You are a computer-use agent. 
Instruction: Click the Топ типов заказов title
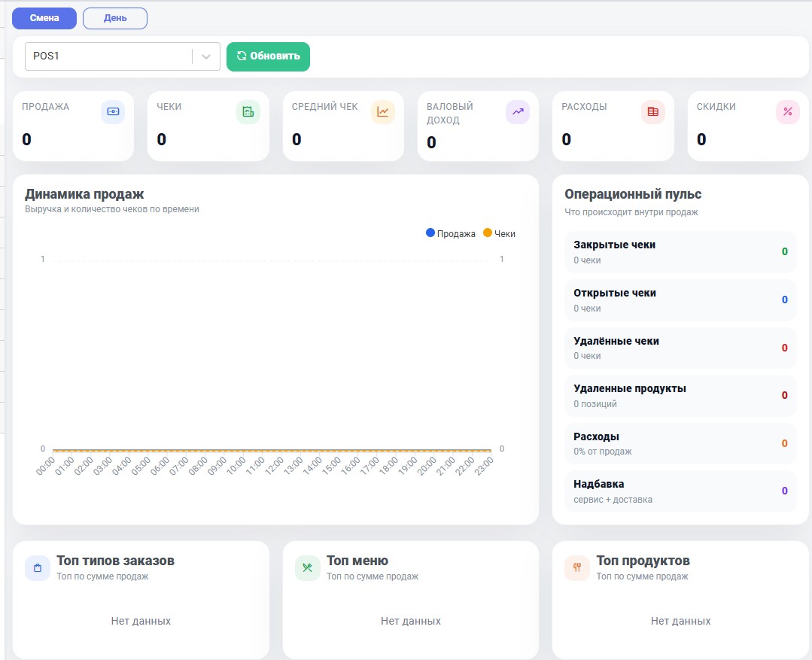pyautogui.click(x=115, y=561)
